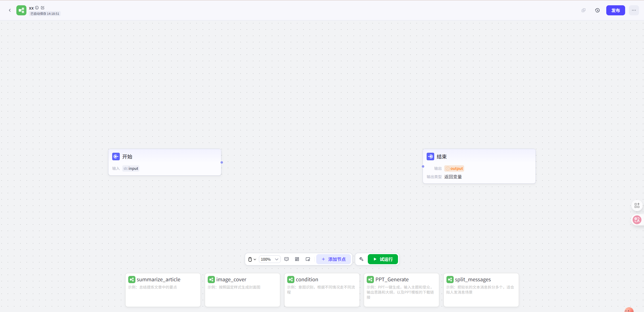
Task: Open the widgets panel icon on right edge
Action: pos(637,206)
